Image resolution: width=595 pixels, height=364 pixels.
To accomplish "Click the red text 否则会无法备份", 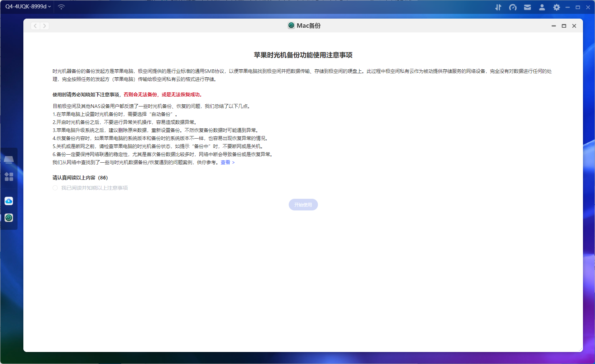I will point(140,94).
